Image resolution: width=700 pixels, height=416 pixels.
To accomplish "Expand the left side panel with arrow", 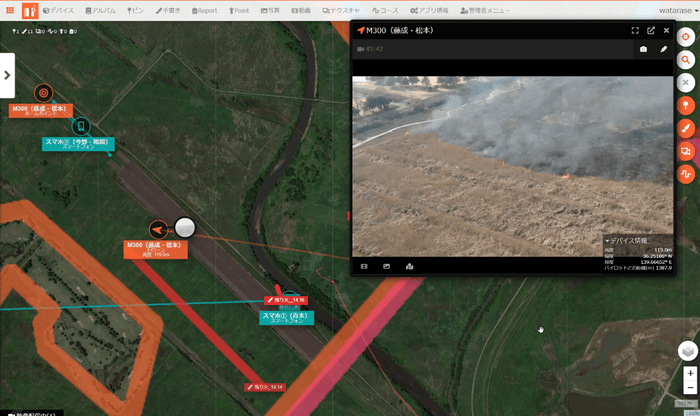I will click(x=7, y=75).
